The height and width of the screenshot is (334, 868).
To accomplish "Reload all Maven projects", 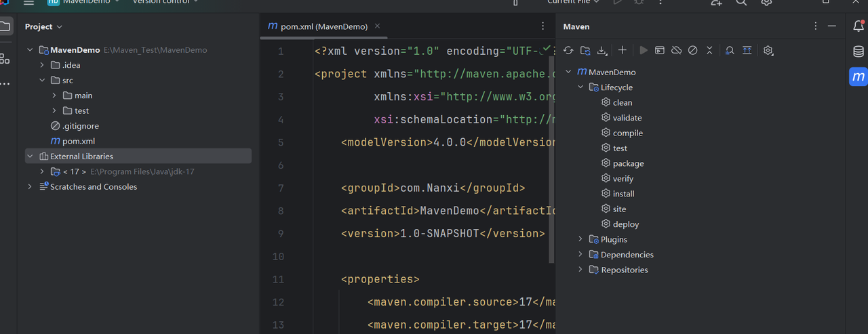I will [568, 50].
